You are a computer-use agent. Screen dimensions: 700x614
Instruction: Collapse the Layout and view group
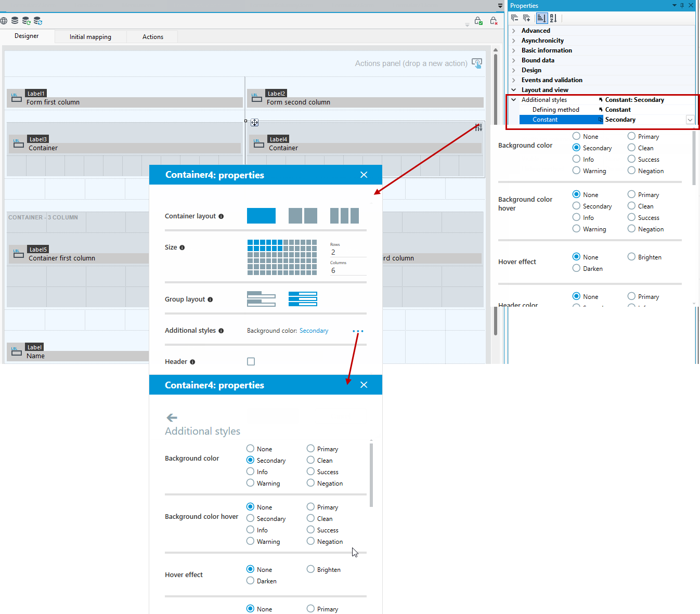click(514, 90)
